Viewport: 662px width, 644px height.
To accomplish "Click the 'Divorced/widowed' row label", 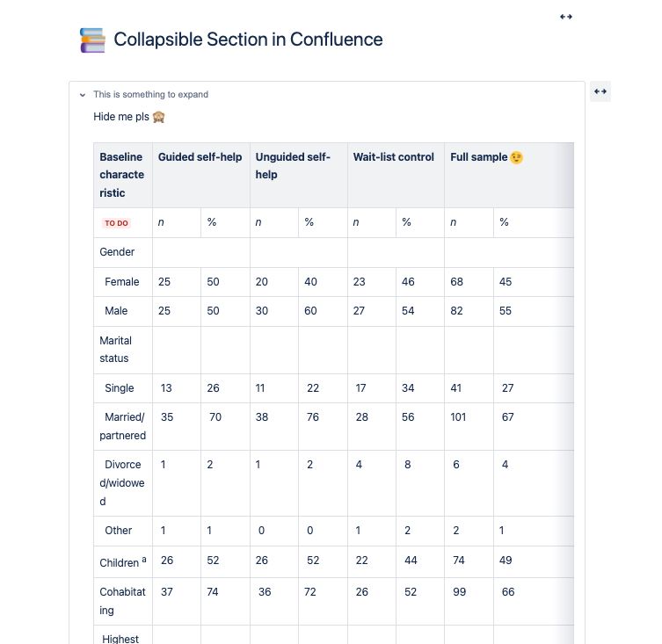I will pyautogui.click(x=122, y=482).
